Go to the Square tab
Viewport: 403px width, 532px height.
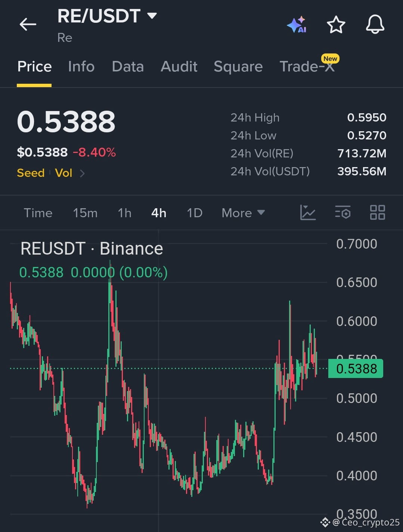click(x=238, y=67)
